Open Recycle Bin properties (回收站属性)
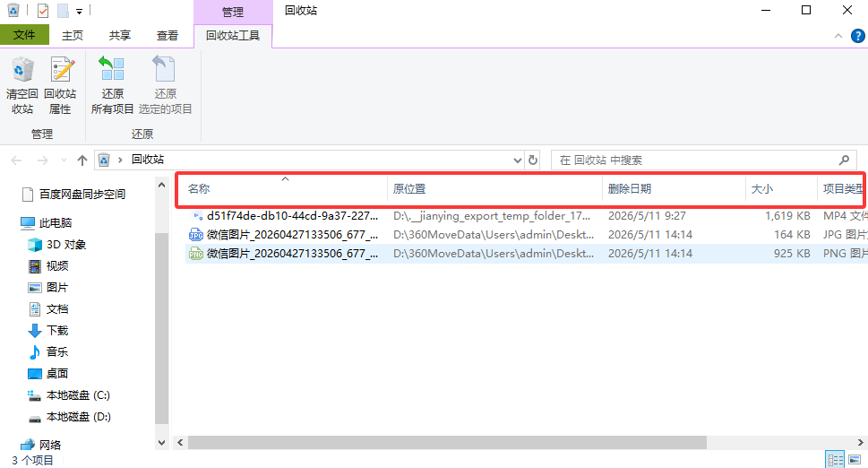 (60, 85)
